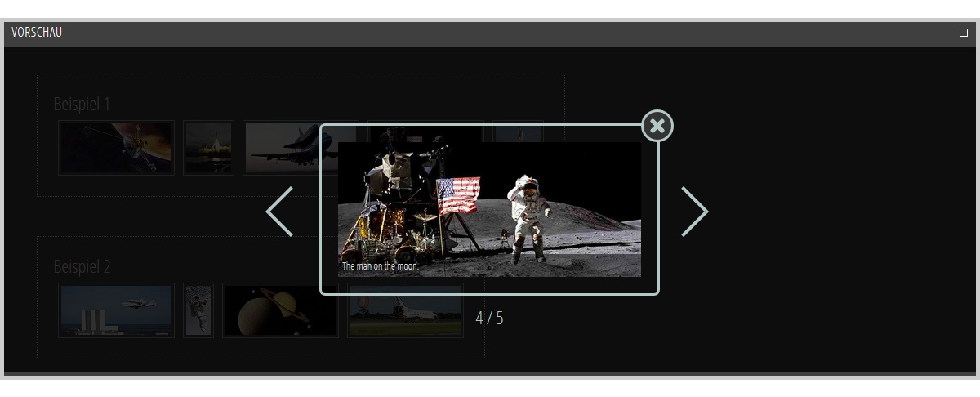The image size is (980, 397).
Task: Click the 4 / 5 image counter
Action: coord(489,319)
